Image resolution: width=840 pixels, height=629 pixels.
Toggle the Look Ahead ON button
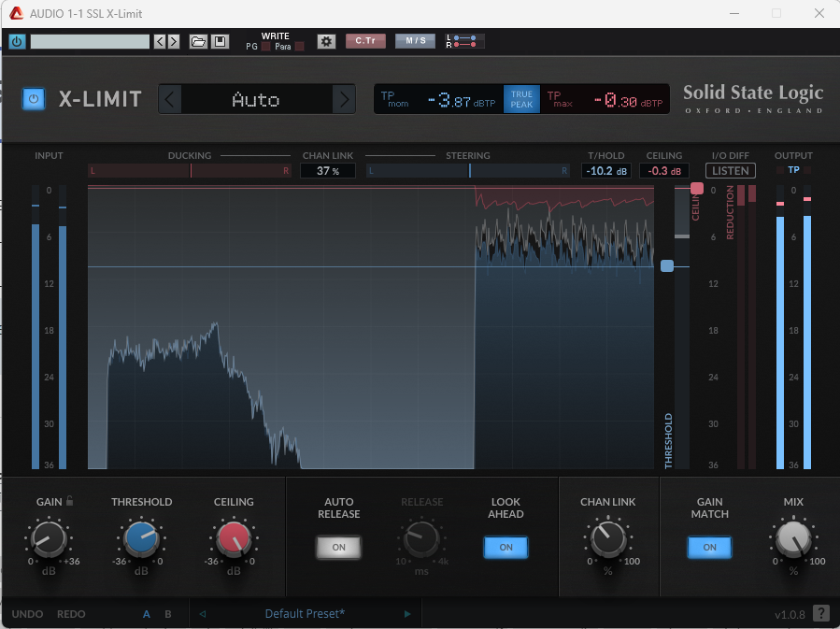pos(505,547)
